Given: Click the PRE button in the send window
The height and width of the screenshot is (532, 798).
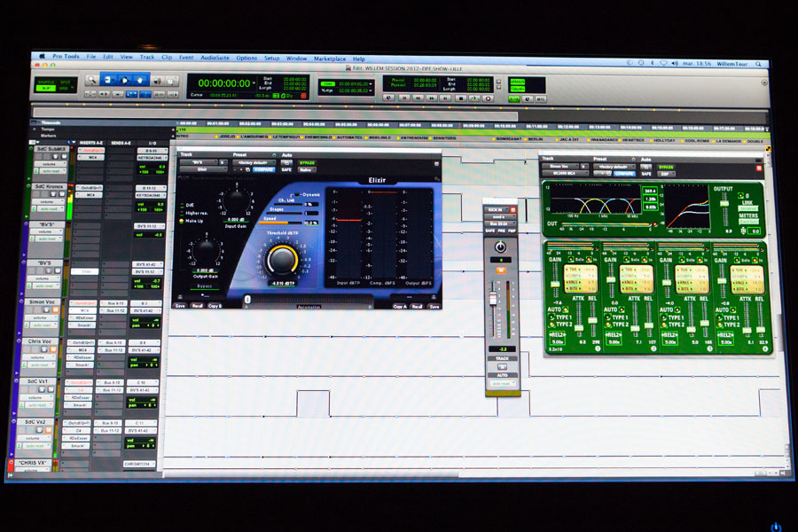Looking at the screenshot, I should pos(502,231).
